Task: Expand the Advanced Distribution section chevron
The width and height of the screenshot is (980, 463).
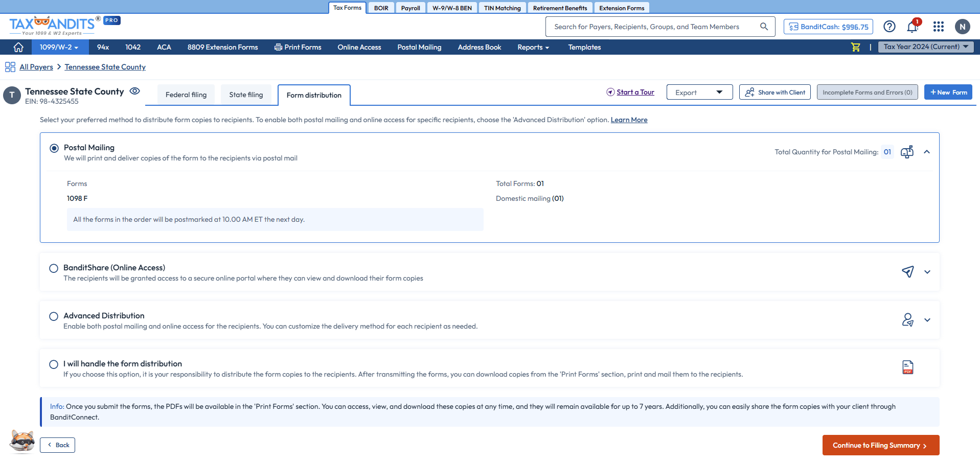Action: [927, 320]
